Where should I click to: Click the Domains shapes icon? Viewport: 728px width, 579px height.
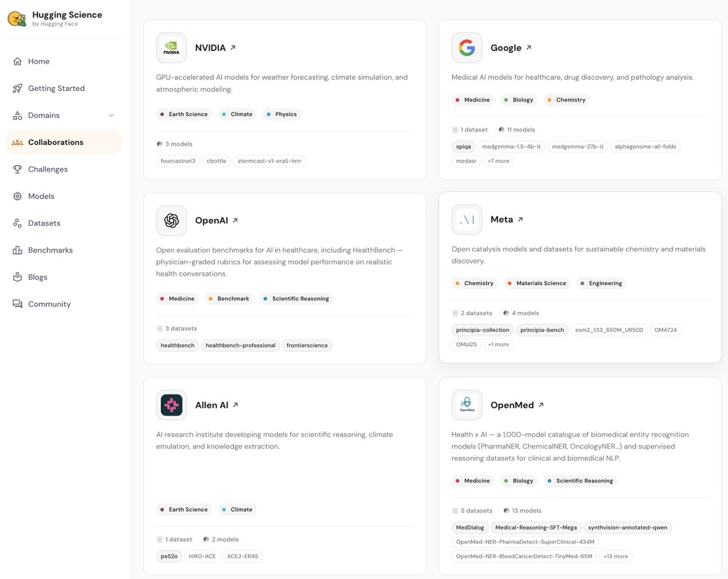pyautogui.click(x=17, y=115)
